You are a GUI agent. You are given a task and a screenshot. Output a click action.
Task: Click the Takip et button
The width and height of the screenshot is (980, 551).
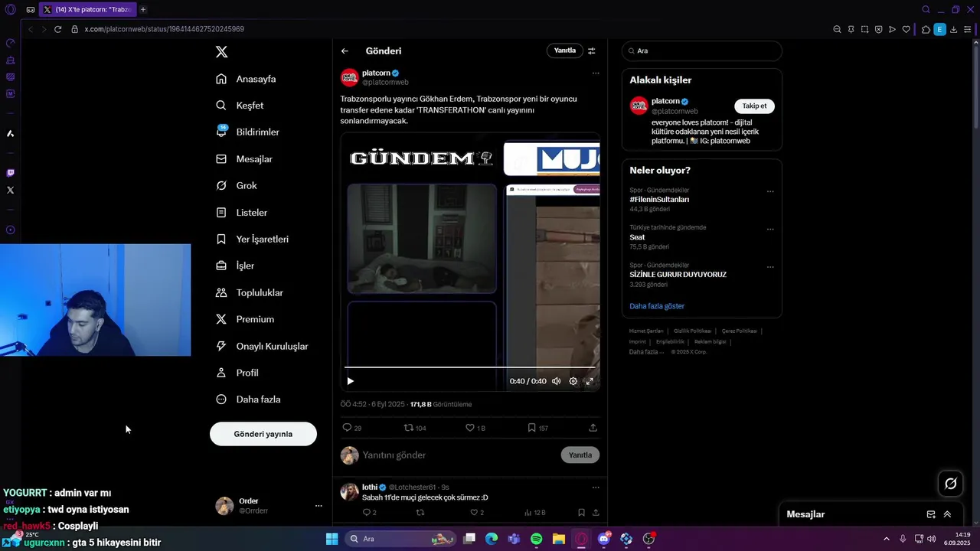(x=754, y=106)
